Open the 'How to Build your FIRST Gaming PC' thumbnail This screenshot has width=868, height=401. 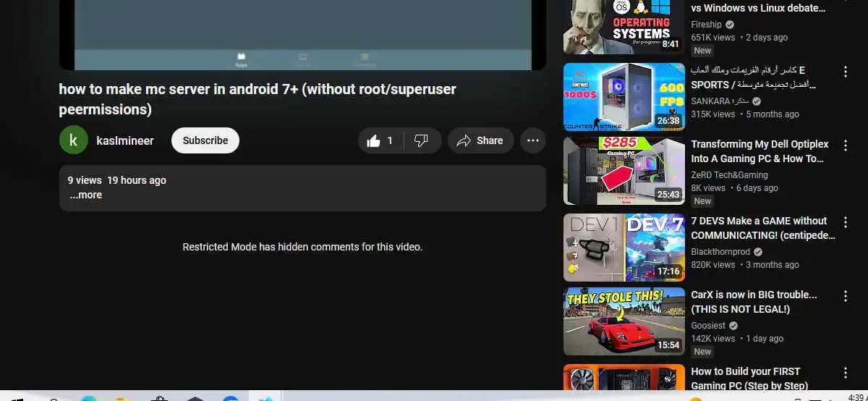(x=624, y=377)
